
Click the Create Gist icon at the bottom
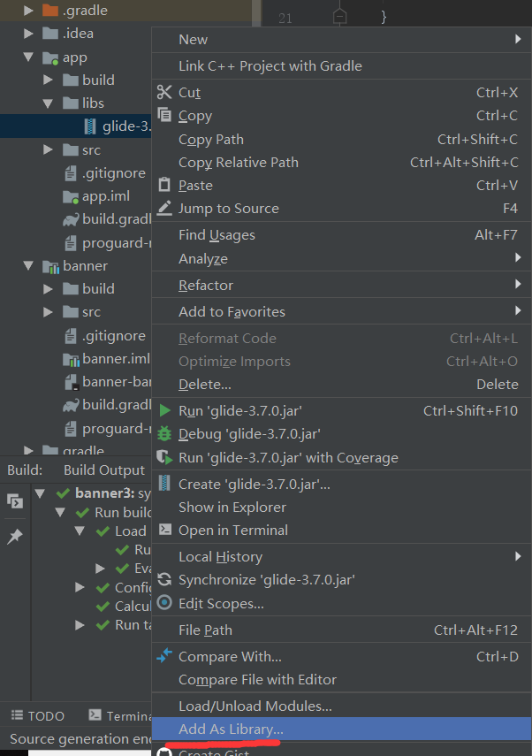click(167, 752)
